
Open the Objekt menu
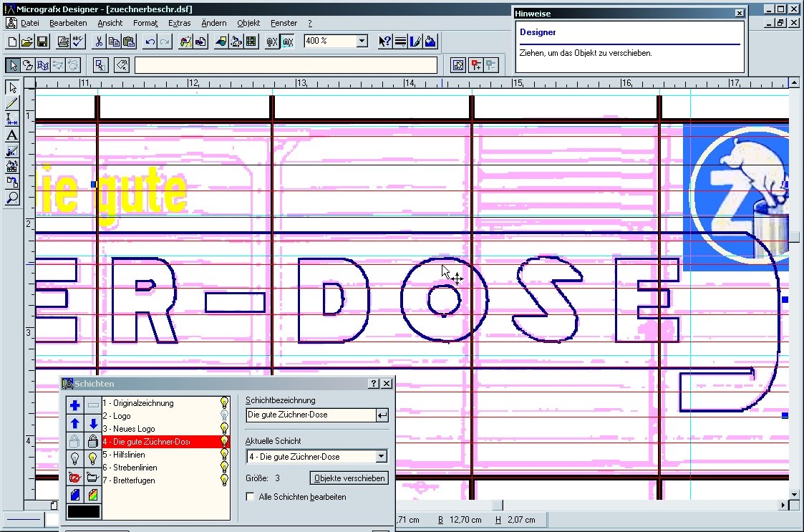click(248, 23)
